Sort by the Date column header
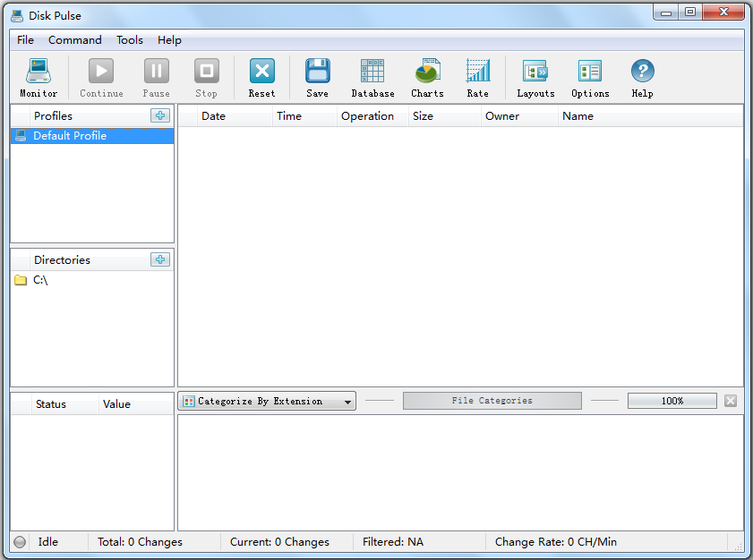This screenshot has height=560, width=753. click(235, 116)
